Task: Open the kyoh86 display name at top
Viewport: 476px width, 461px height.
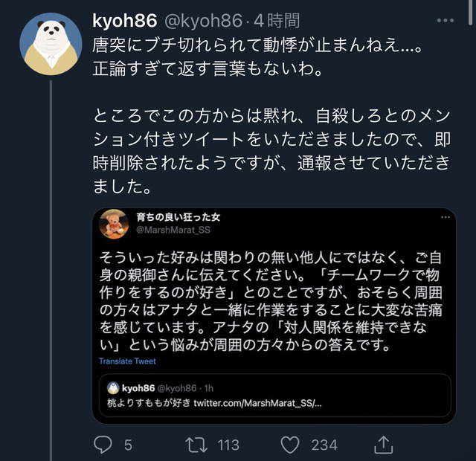Action: pyautogui.click(x=124, y=21)
